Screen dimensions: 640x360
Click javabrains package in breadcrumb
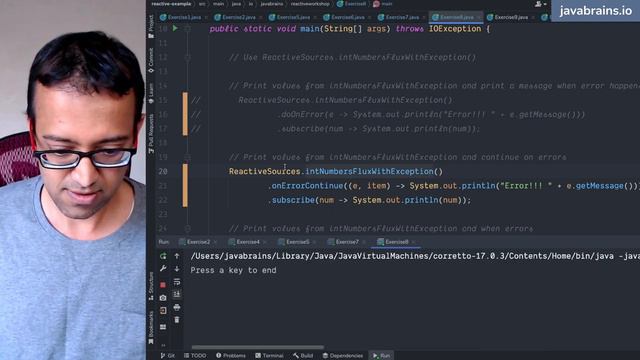tap(271, 4)
